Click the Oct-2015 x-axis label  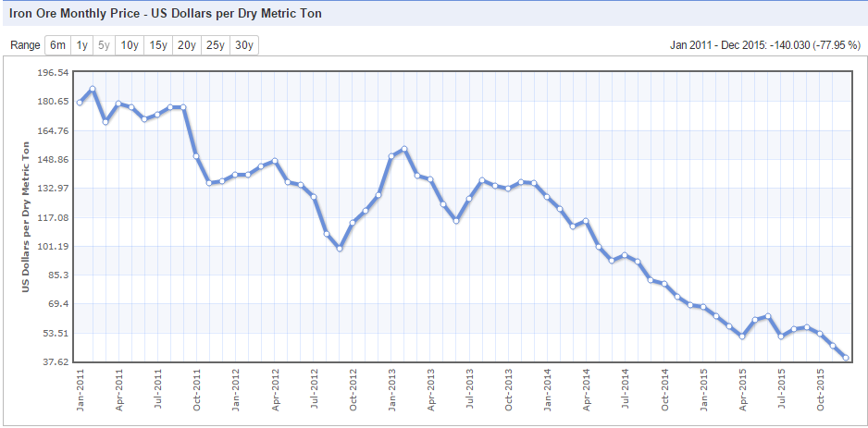click(x=821, y=387)
